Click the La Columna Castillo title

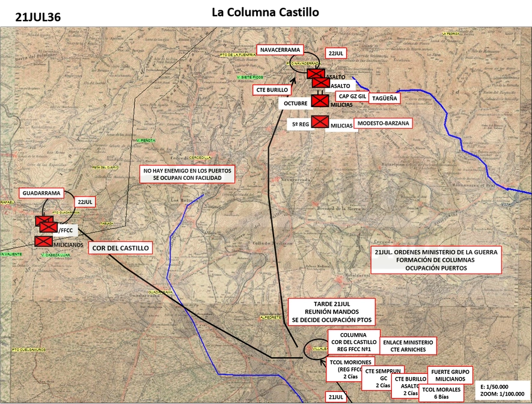tap(265, 12)
